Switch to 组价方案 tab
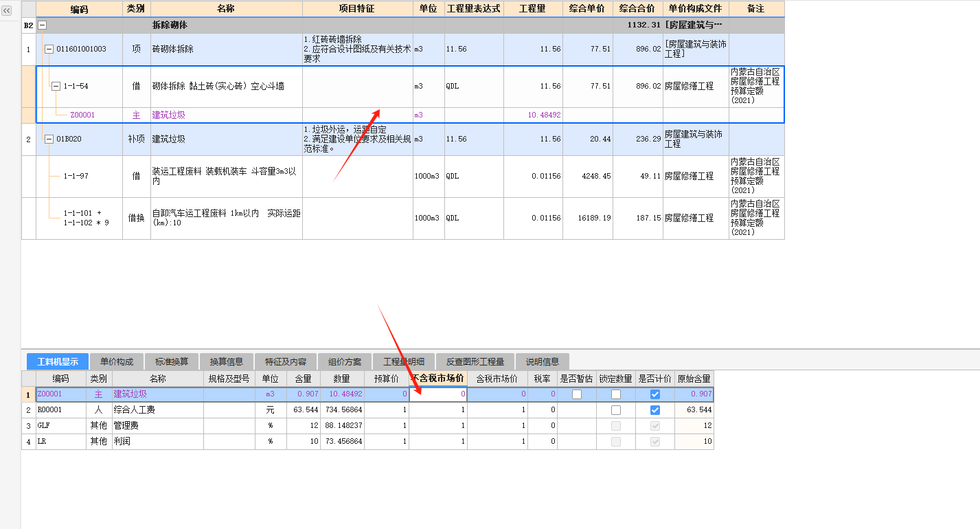 (x=345, y=361)
